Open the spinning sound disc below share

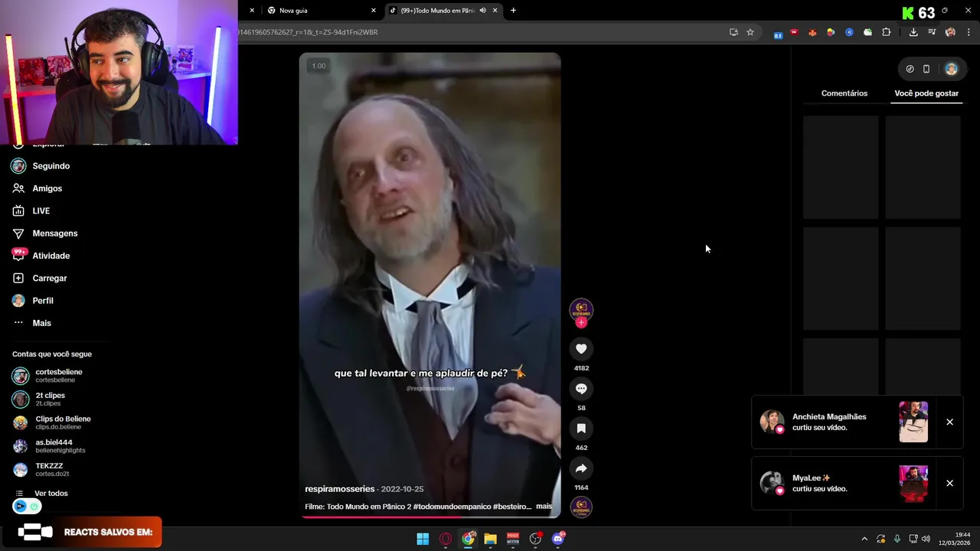581,507
